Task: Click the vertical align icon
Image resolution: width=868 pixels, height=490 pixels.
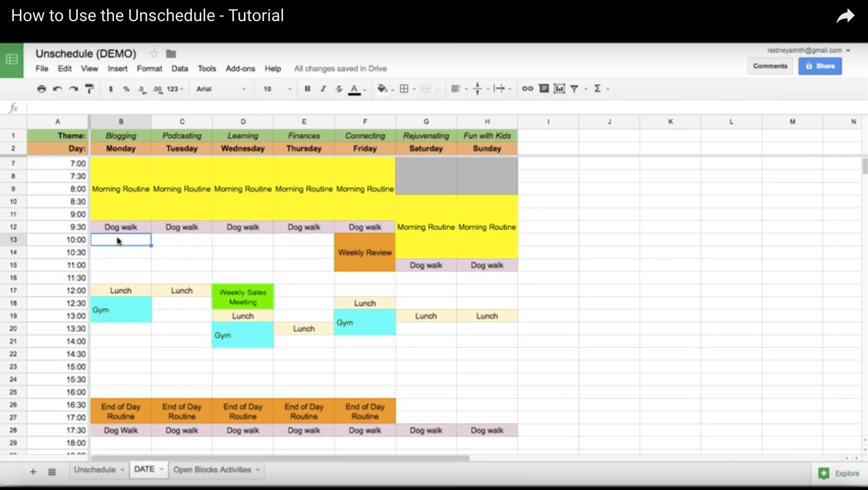Action: (477, 89)
